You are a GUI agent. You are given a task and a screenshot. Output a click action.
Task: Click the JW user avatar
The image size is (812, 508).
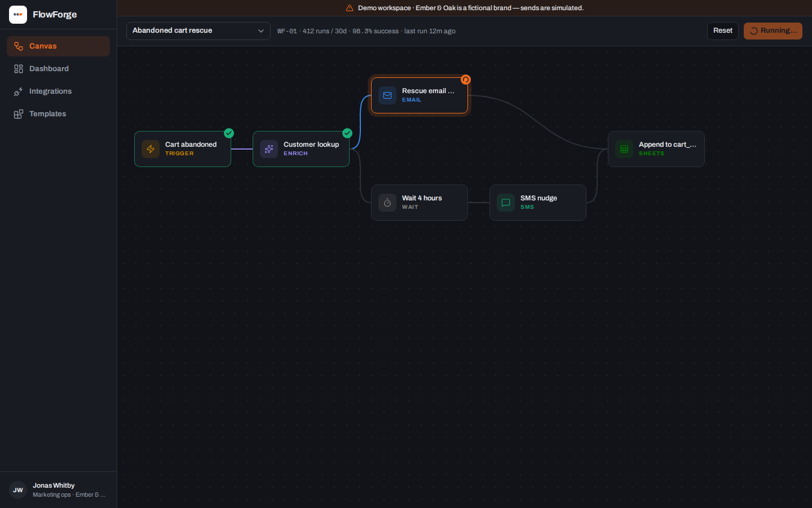tap(18, 490)
